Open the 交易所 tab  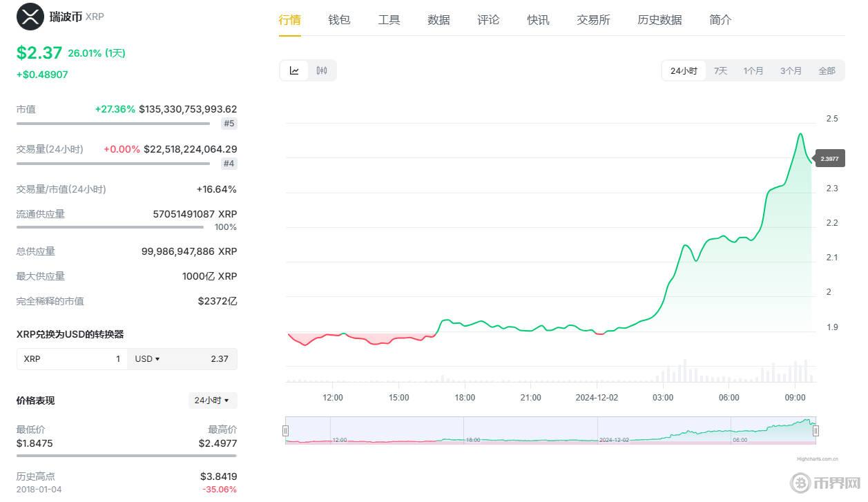(593, 20)
